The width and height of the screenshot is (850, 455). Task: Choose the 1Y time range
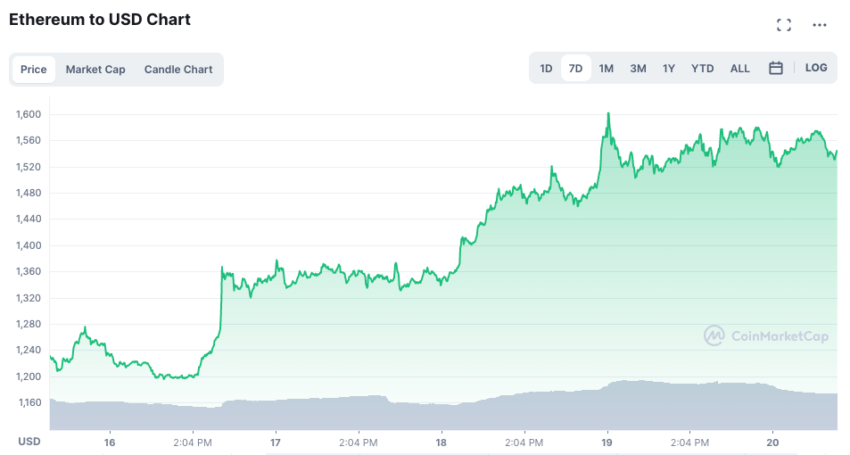point(668,68)
